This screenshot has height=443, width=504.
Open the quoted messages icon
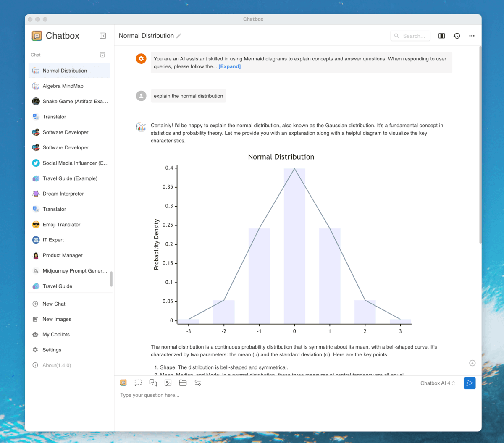tap(153, 383)
